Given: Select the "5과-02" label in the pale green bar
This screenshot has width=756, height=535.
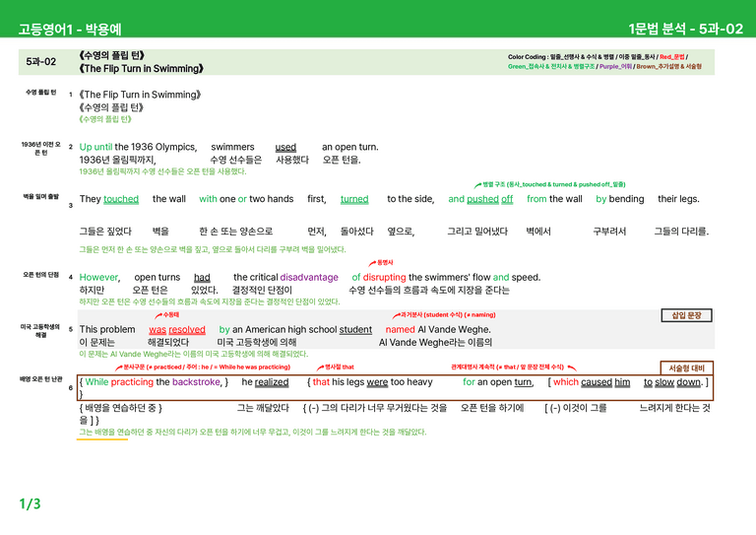Looking at the screenshot, I should click(41, 62).
